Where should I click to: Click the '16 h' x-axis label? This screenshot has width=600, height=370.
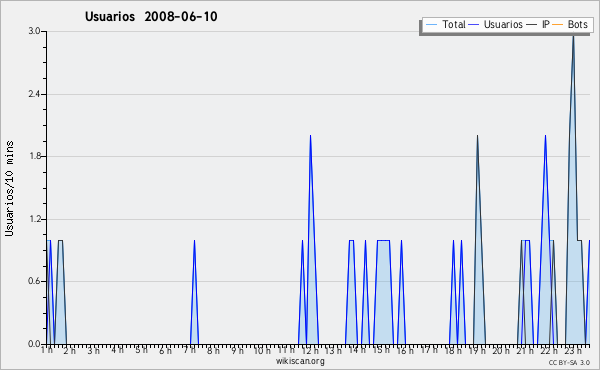(x=405, y=350)
